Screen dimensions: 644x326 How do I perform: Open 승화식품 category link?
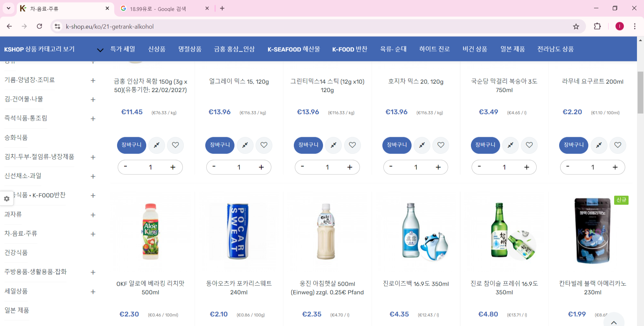pos(16,138)
